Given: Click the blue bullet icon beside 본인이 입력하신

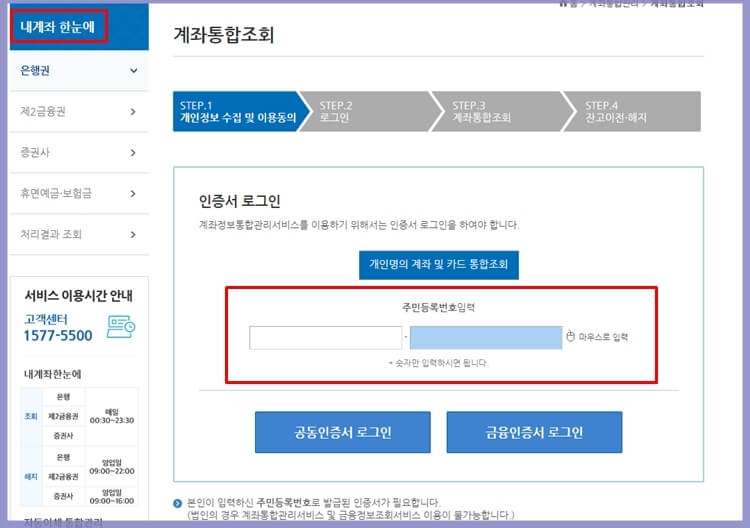Looking at the screenshot, I should tap(177, 503).
